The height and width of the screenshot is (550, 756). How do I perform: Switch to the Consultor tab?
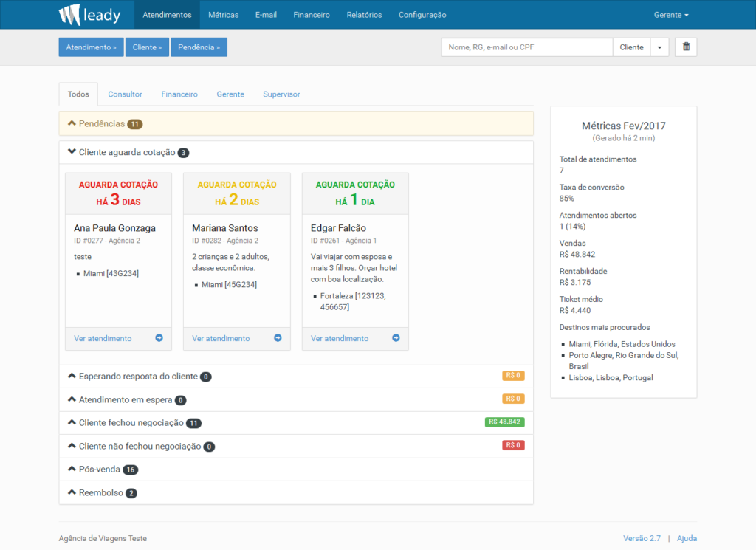point(125,94)
